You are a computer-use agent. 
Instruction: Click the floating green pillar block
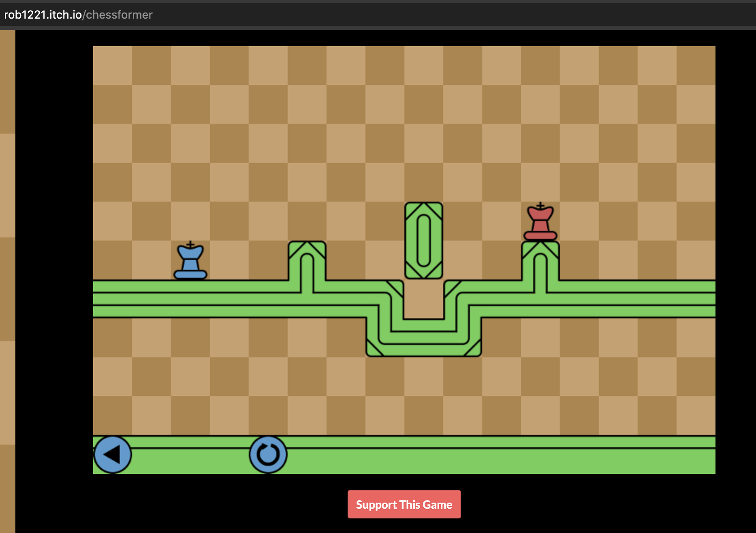[x=423, y=241]
